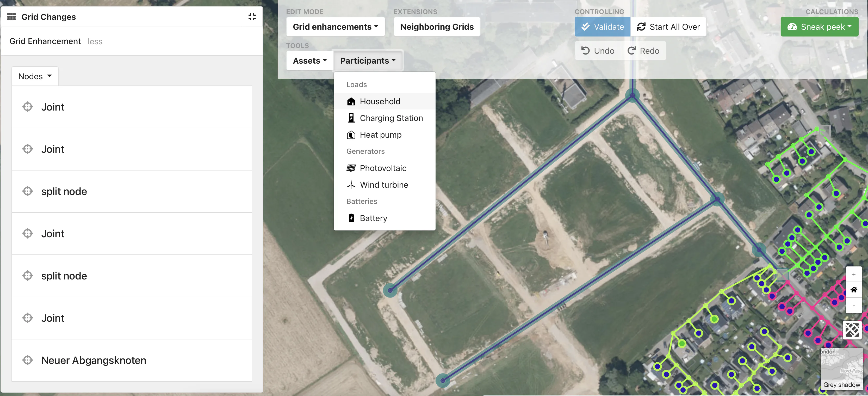
Task: Locate Neuer Abgangsknoten crosshair icon
Action: click(x=28, y=360)
